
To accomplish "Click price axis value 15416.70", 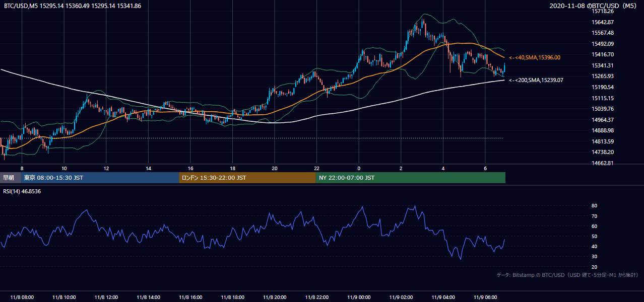I will coord(603,54).
